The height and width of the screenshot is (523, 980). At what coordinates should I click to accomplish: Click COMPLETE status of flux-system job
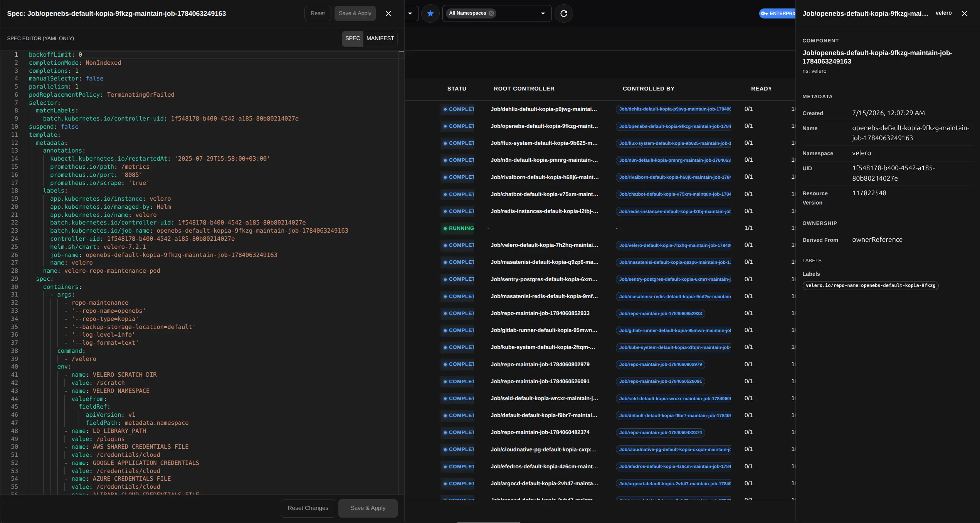pos(459,143)
